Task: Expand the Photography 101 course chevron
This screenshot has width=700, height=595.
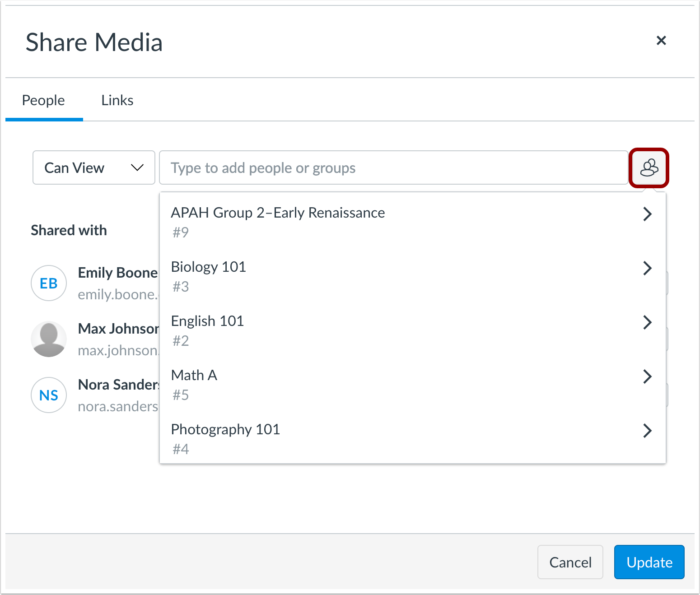Action: pyautogui.click(x=647, y=431)
